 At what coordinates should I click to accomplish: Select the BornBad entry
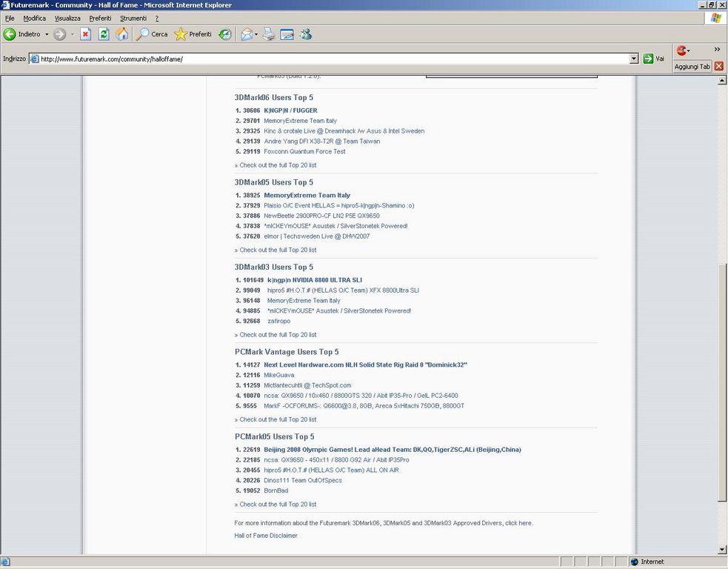click(x=276, y=490)
